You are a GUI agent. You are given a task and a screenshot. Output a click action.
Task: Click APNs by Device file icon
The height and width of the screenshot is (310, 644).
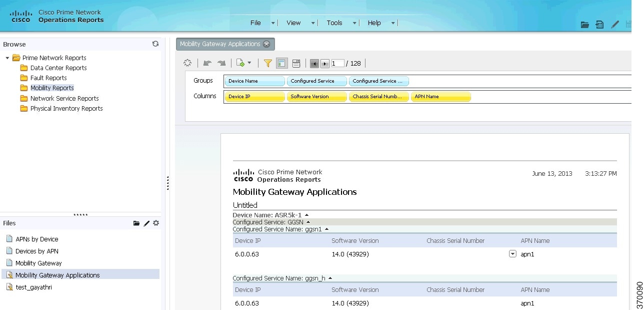click(9, 239)
